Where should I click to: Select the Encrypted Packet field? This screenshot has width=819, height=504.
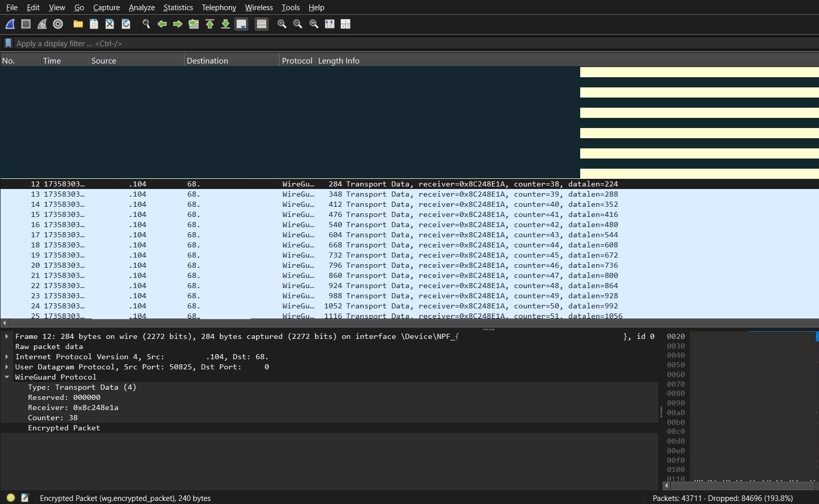(x=329, y=428)
